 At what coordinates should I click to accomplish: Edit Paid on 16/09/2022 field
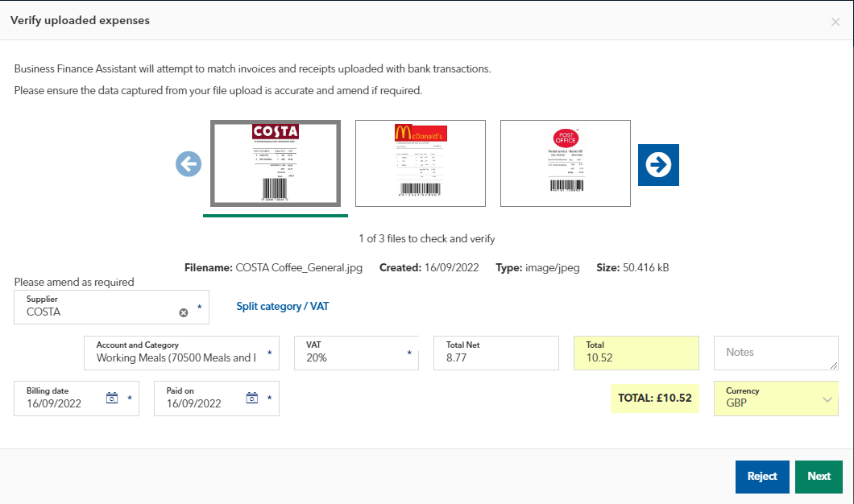coord(216,399)
